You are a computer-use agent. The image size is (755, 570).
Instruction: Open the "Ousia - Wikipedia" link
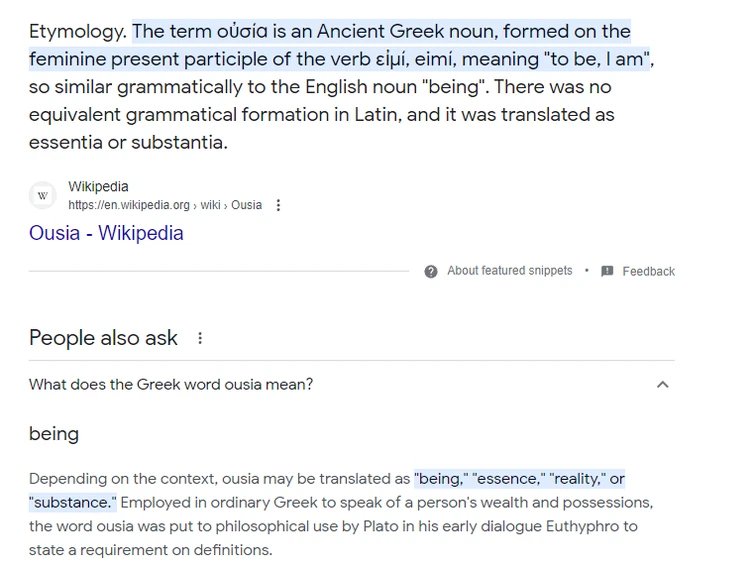106,233
